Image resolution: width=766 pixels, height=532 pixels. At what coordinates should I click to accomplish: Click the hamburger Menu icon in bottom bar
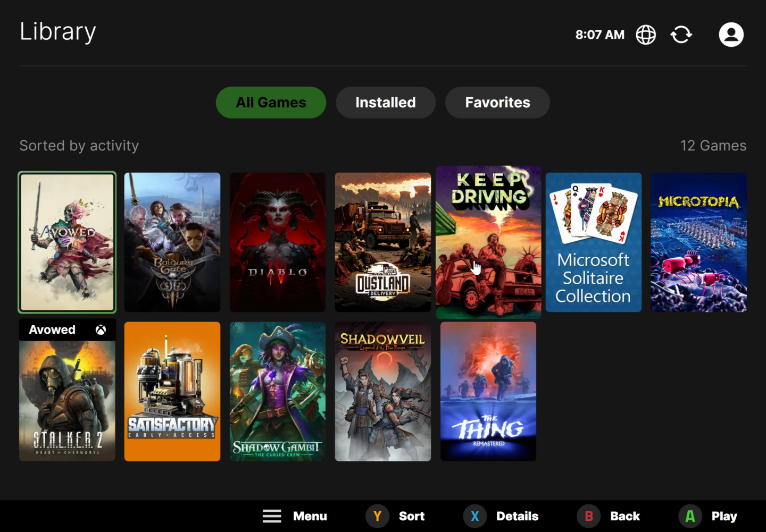(272, 516)
